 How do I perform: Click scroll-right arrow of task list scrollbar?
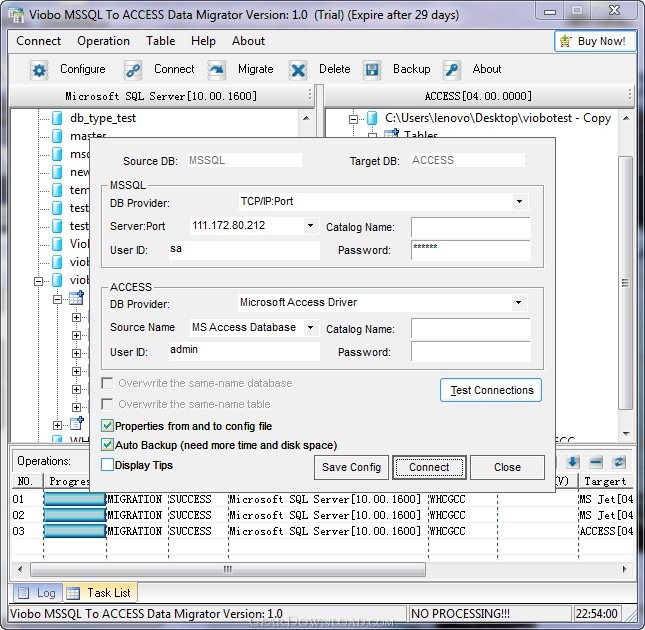point(624,570)
